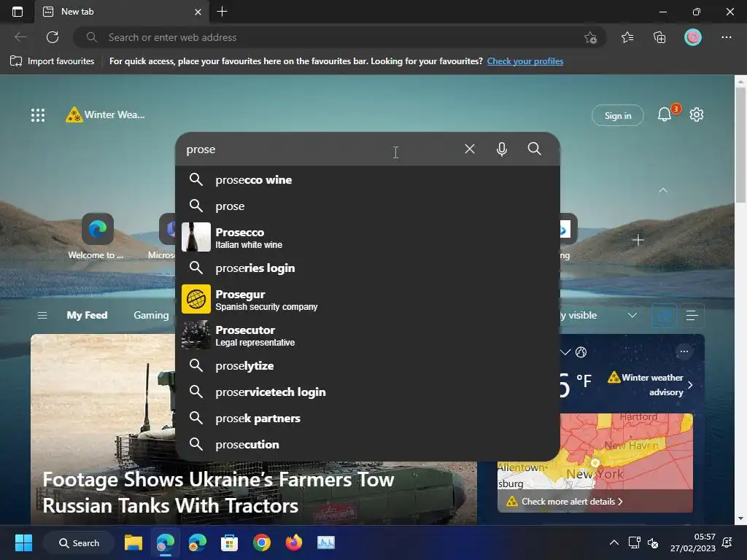
Task: Click Import favourites
Action: pos(53,61)
